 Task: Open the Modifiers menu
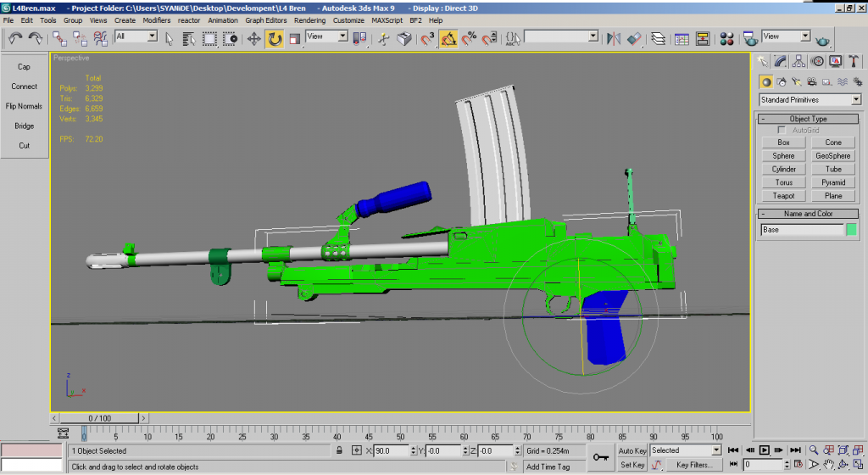click(156, 20)
